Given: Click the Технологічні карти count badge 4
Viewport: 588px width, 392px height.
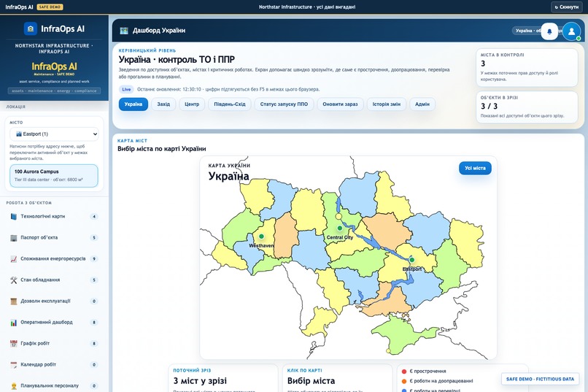Looking at the screenshot, I should 94,217.
